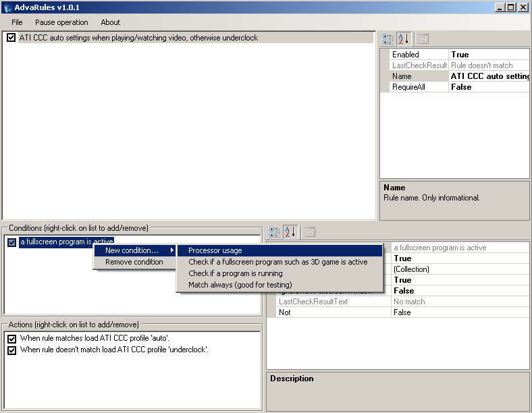Click Alphabetical sort icon in lower property grid
532x413 pixels.
tap(290, 232)
